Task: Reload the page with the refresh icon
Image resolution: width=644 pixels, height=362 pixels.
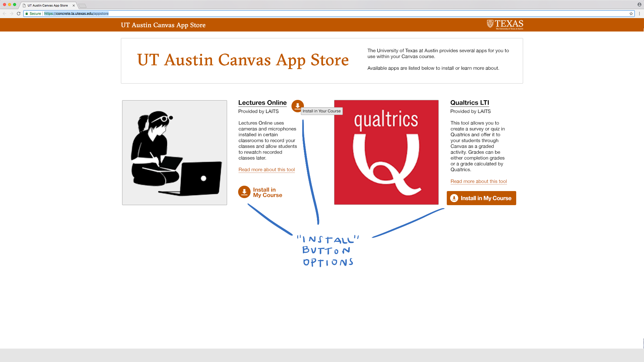Action: (x=19, y=14)
